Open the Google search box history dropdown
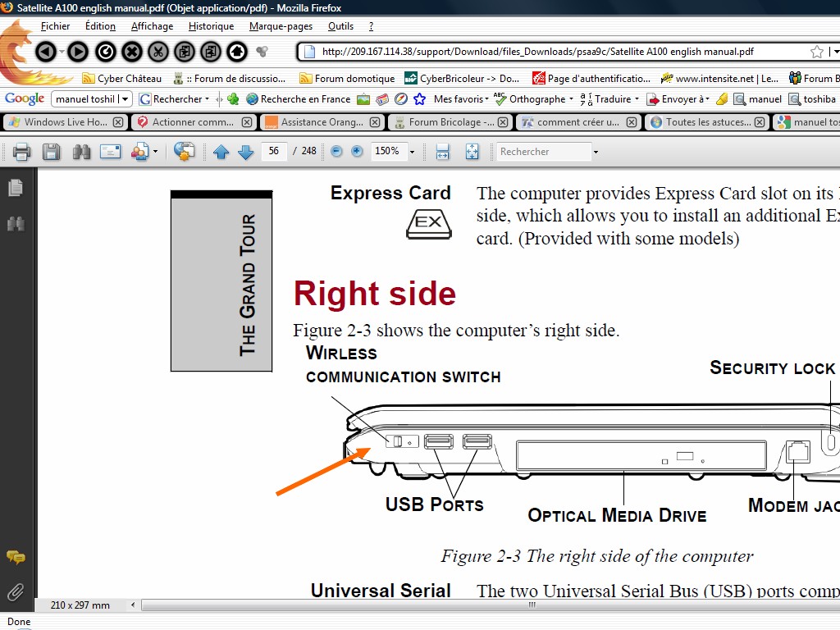Viewport: 840px width, 630px height. [x=125, y=99]
